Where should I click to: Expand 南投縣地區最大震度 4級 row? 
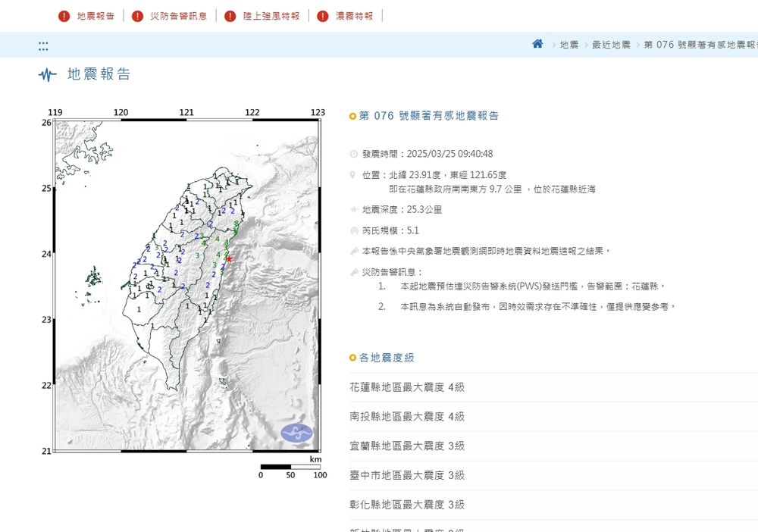coord(407,417)
